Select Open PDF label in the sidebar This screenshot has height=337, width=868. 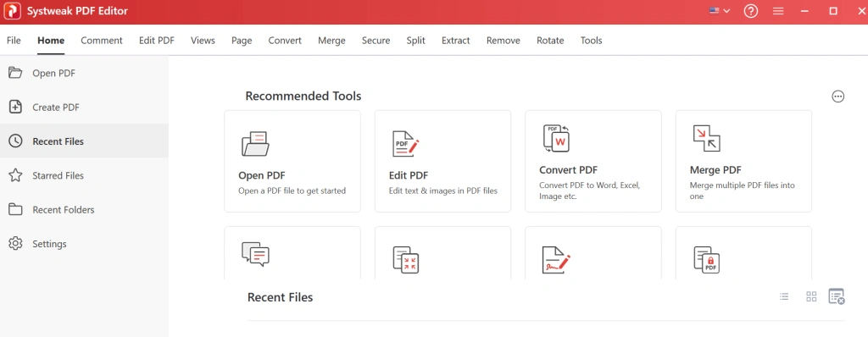point(53,73)
